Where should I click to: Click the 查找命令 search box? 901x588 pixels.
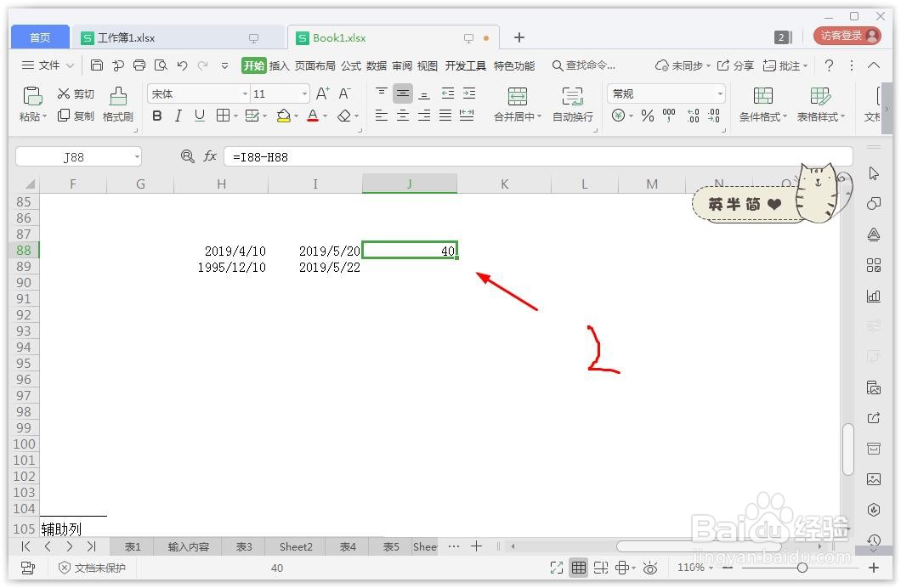coord(584,65)
